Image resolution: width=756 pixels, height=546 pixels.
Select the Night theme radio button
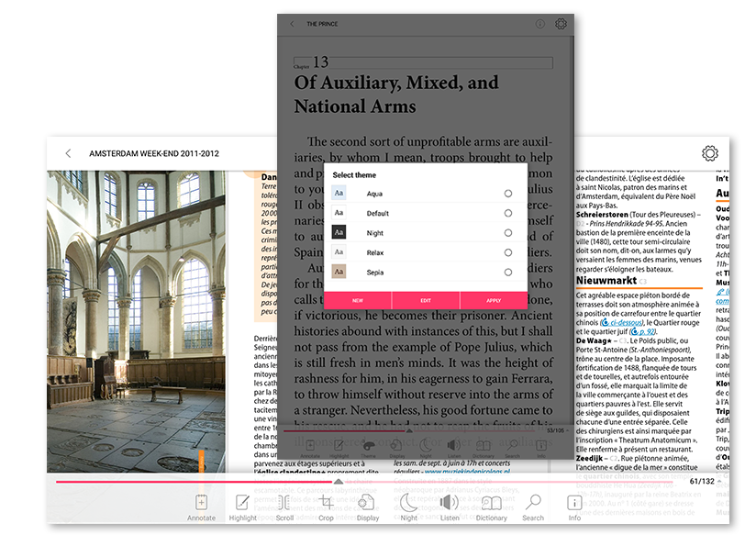pyautogui.click(x=508, y=233)
